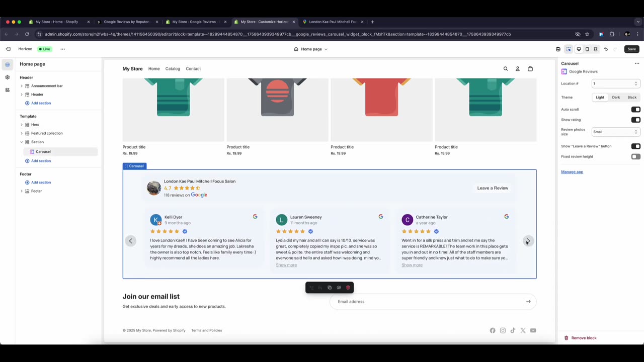Reload the browser page
Viewport: 644px width, 362px height.
click(27, 34)
